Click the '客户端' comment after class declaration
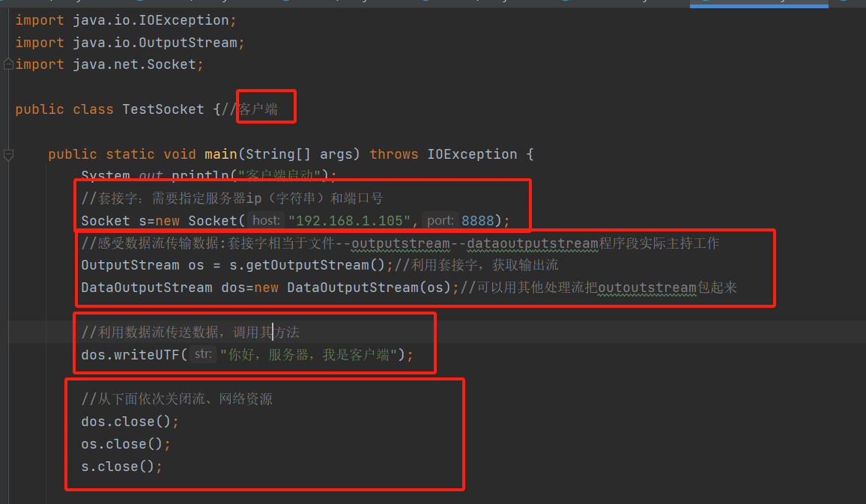 pos(258,109)
